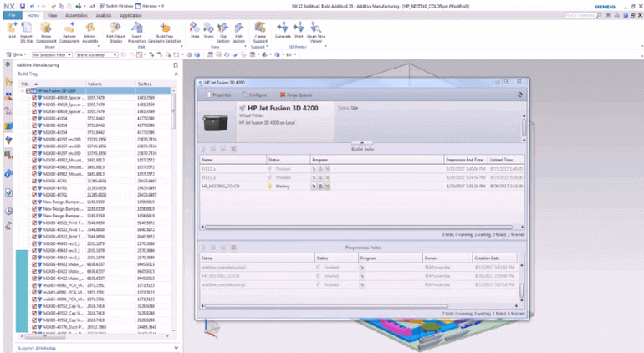The height and width of the screenshot is (353, 644).
Task: Click the Print icon in 3D Printer group
Action: 299,31
